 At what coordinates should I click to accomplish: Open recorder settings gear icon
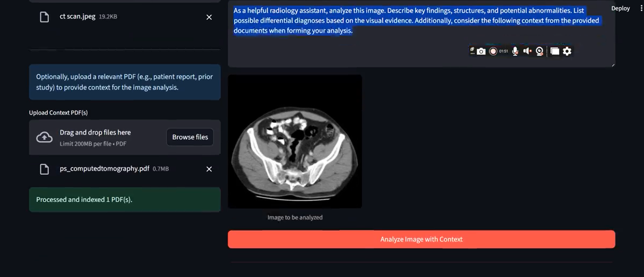coord(567,51)
